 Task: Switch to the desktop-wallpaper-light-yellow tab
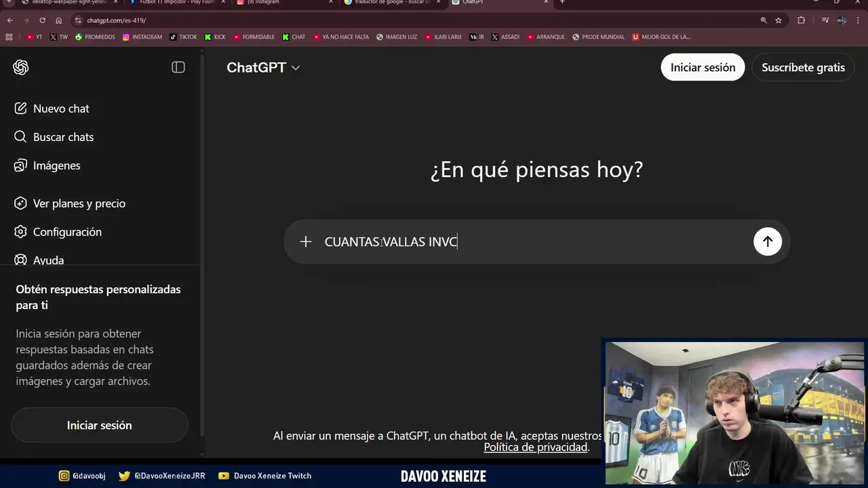[x=68, y=2]
